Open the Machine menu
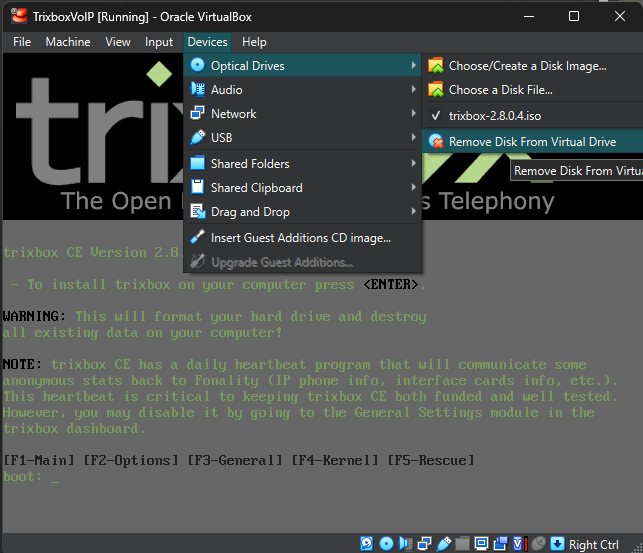Image resolution: width=643 pixels, height=553 pixels. pyautogui.click(x=68, y=42)
